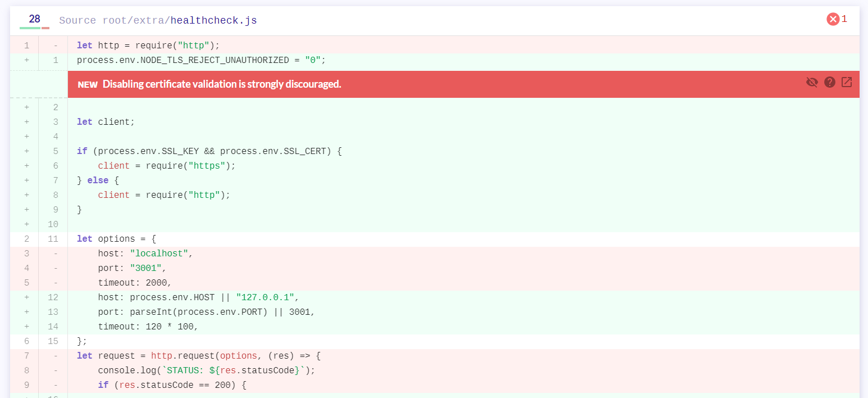Open help for the certificate validation issue
Viewport: 868px width, 398px height.
(830, 82)
